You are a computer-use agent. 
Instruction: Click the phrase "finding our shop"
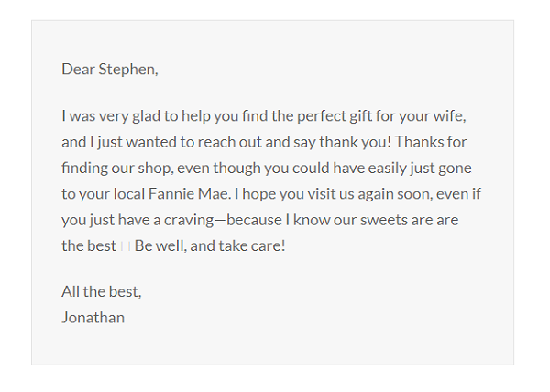coord(118,169)
